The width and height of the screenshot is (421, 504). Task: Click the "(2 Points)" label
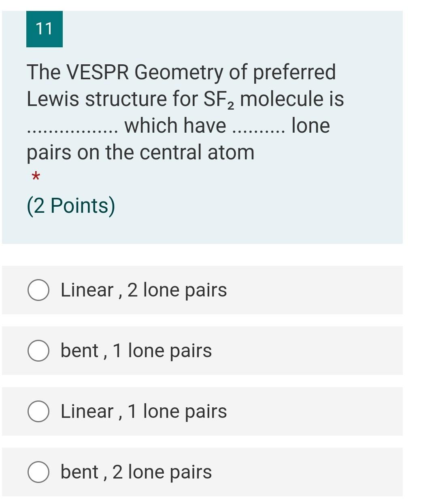(71, 205)
